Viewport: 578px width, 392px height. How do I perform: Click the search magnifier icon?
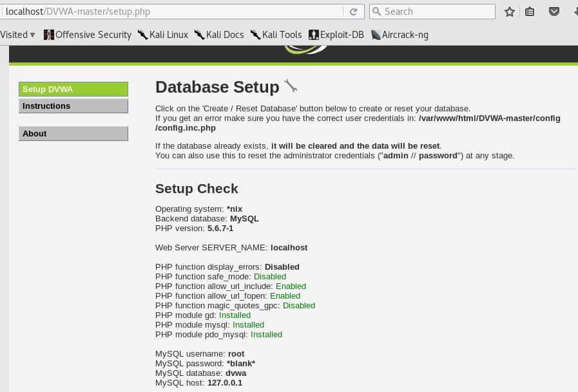coord(376,12)
